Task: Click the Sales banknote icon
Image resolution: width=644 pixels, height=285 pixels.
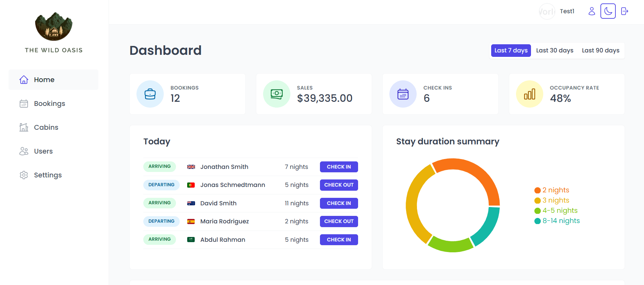Action: pyautogui.click(x=276, y=94)
